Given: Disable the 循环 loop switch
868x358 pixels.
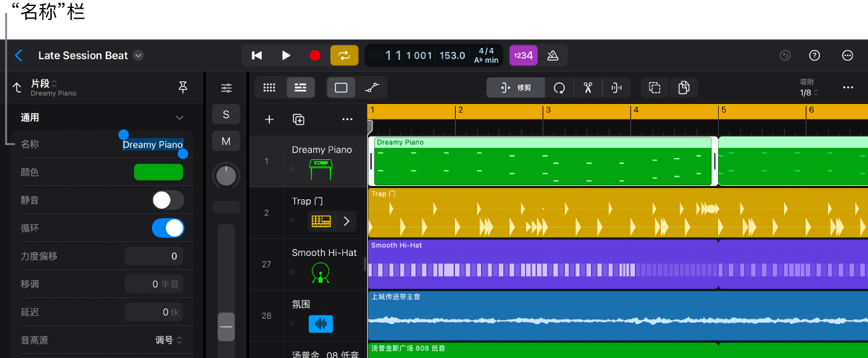Looking at the screenshot, I should point(168,228).
